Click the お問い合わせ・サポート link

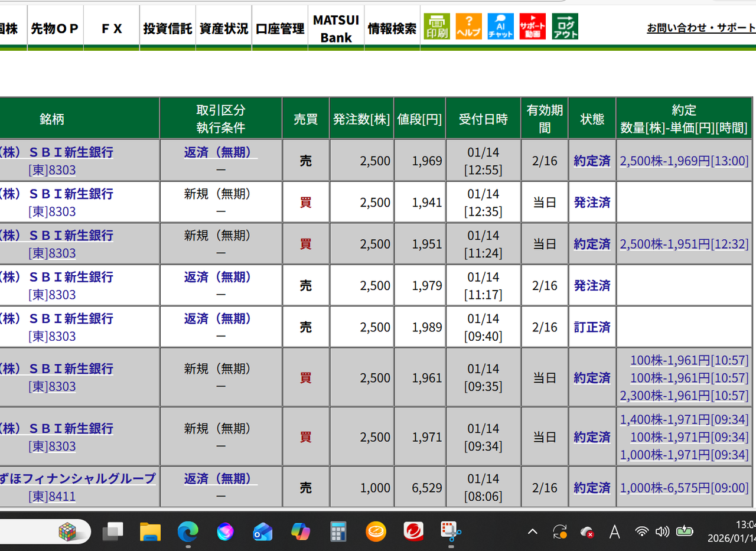pyautogui.click(x=701, y=28)
